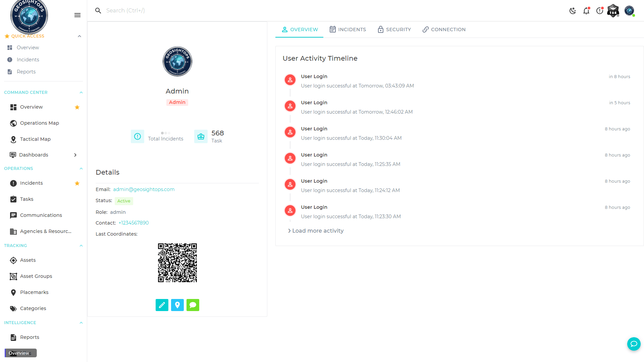This screenshot has height=362, width=644.
Task: Click the TAK shield icon
Action: [x=613, y=10]
